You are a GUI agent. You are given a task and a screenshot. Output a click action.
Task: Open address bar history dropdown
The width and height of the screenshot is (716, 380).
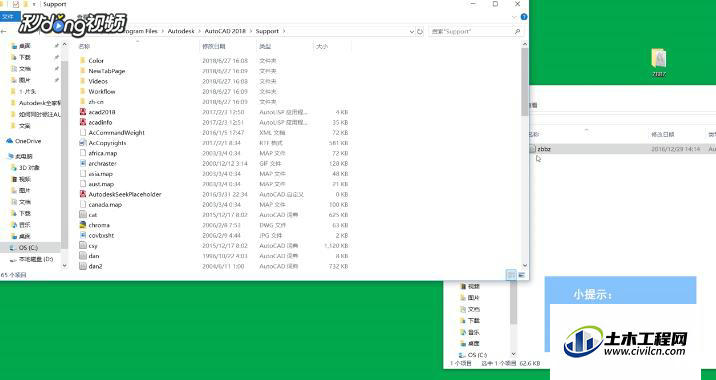[411, 31]
